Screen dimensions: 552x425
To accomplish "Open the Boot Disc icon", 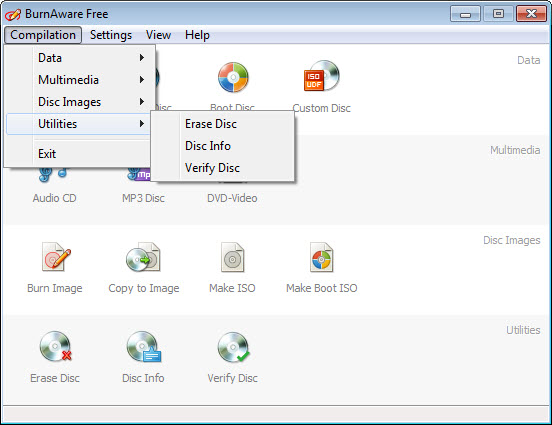I will (x=233, y=77).
